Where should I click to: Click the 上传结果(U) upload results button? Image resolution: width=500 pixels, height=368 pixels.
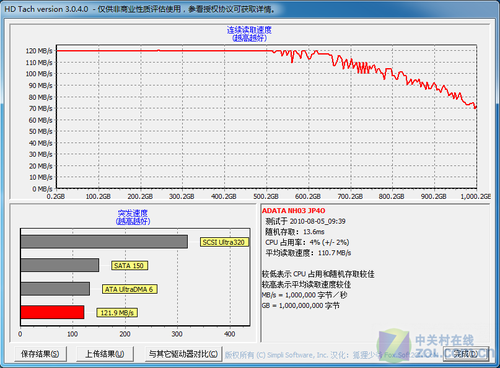tap(105, 354)
